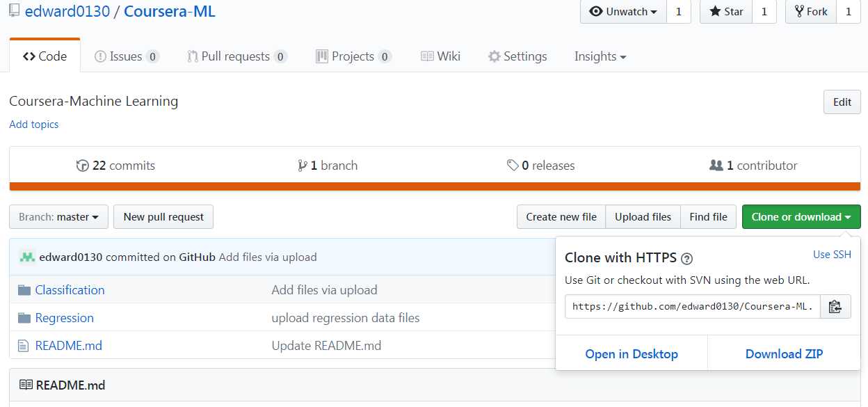The image size is (868, 407).
Task: Click Create new file button
Action: [561, 217]
